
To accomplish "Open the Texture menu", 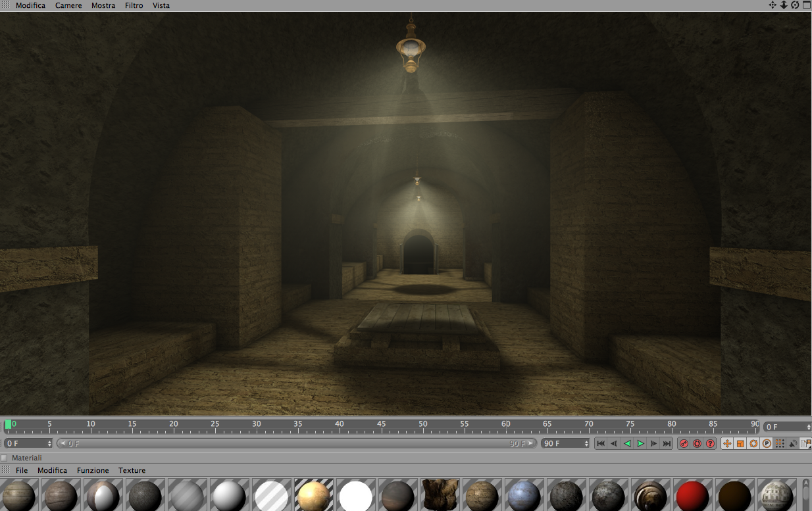I will tap(132, 470).
